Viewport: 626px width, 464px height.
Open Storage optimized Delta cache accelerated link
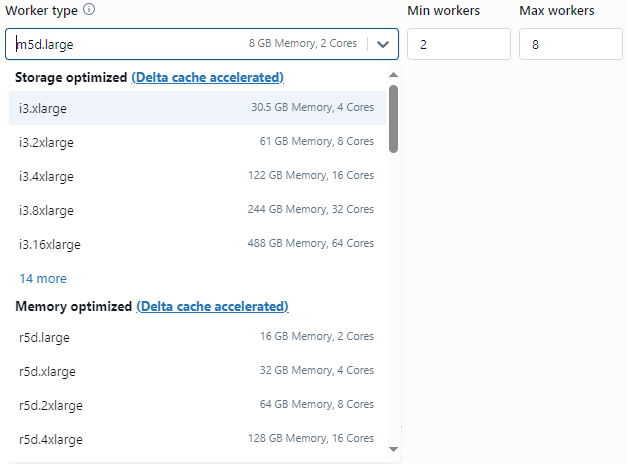[207, 78]
